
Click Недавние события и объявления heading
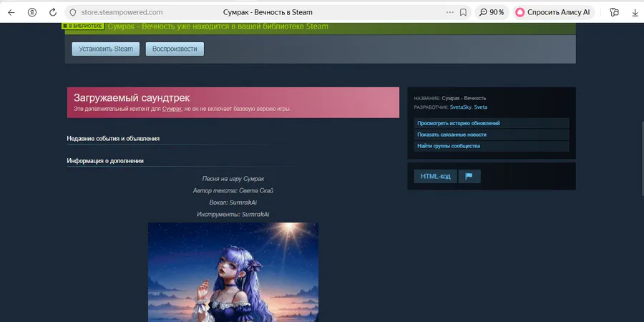point(113,139)
